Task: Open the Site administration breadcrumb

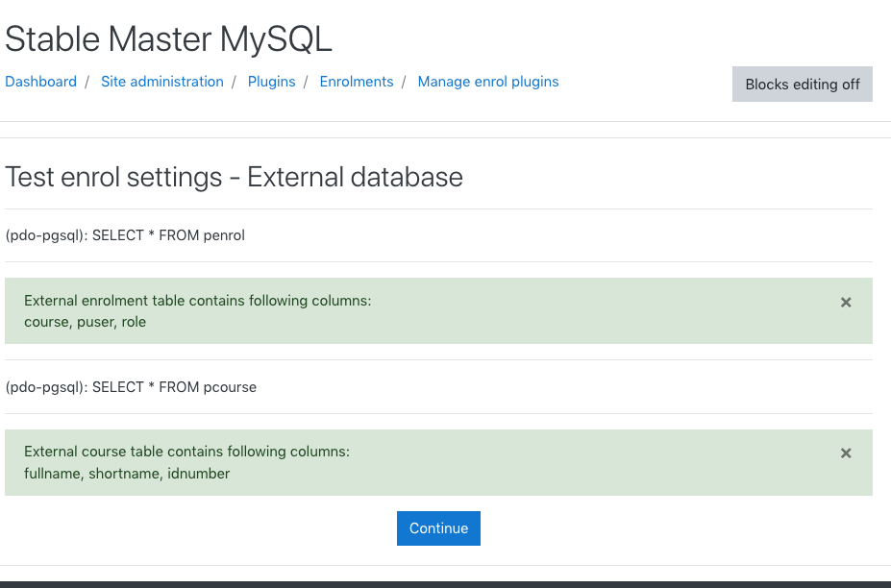Action: [x=161, y=82]
